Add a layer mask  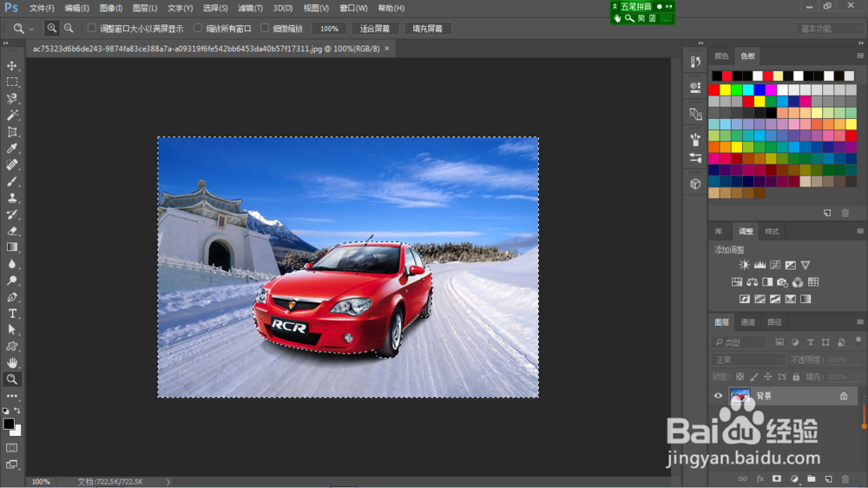777,478
